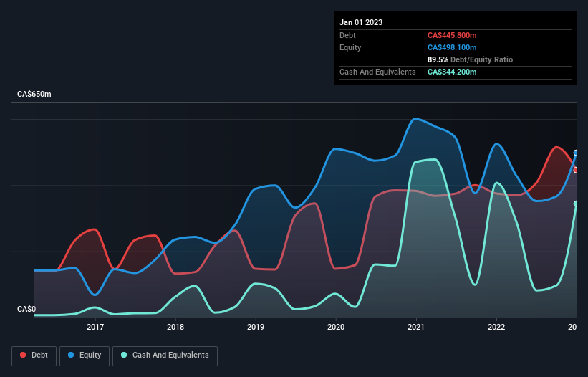Click the CA$344.200m cash value
Screen dimensions: 588x377
pyautogui.click(x=452, y=72)
